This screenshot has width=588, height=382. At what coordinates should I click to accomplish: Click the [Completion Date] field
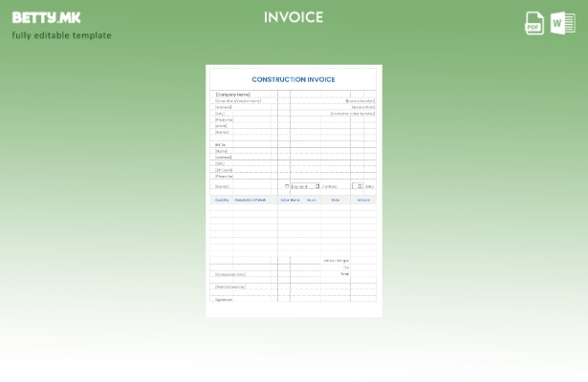(230, 274)
